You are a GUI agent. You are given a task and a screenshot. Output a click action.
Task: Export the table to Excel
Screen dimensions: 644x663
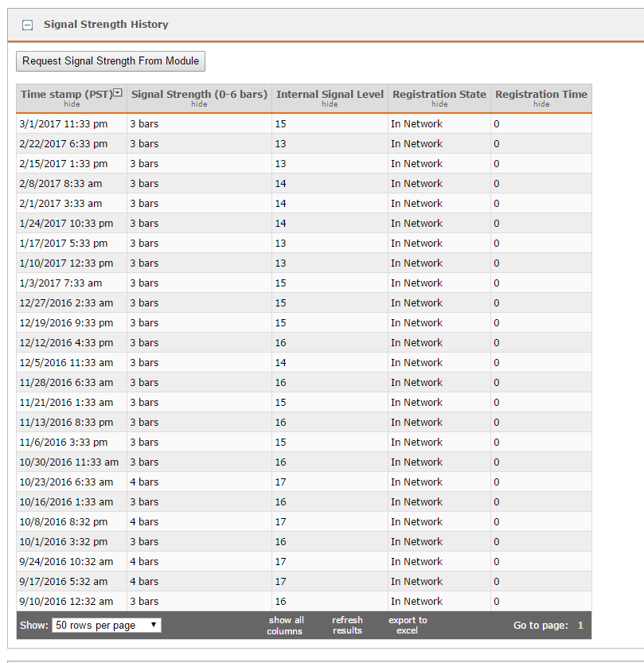[x=408, y=626]
